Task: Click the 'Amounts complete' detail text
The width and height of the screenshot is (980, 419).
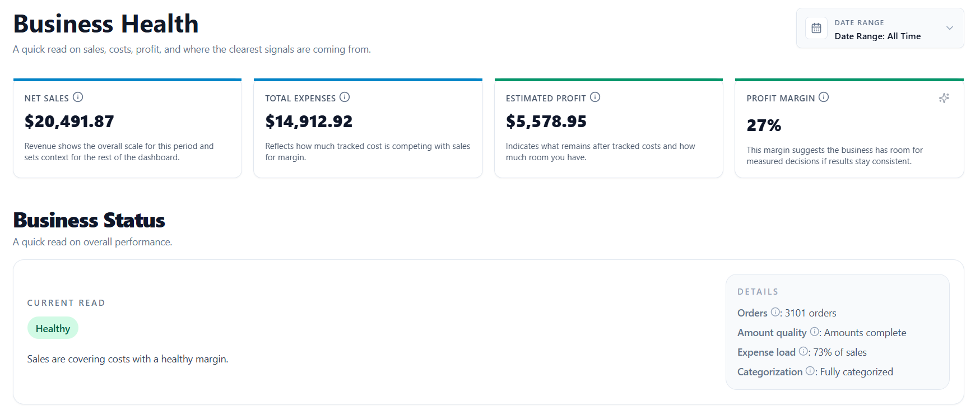Action: 865,333
